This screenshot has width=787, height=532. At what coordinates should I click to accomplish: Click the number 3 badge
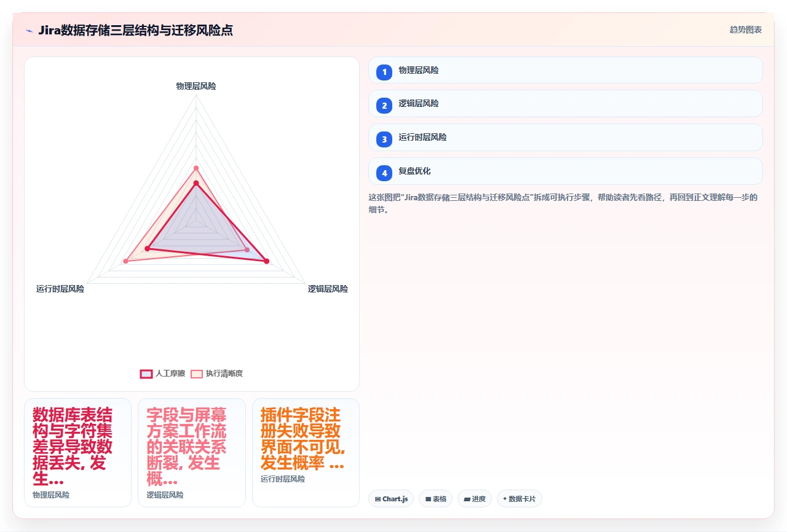coord(384,139)
